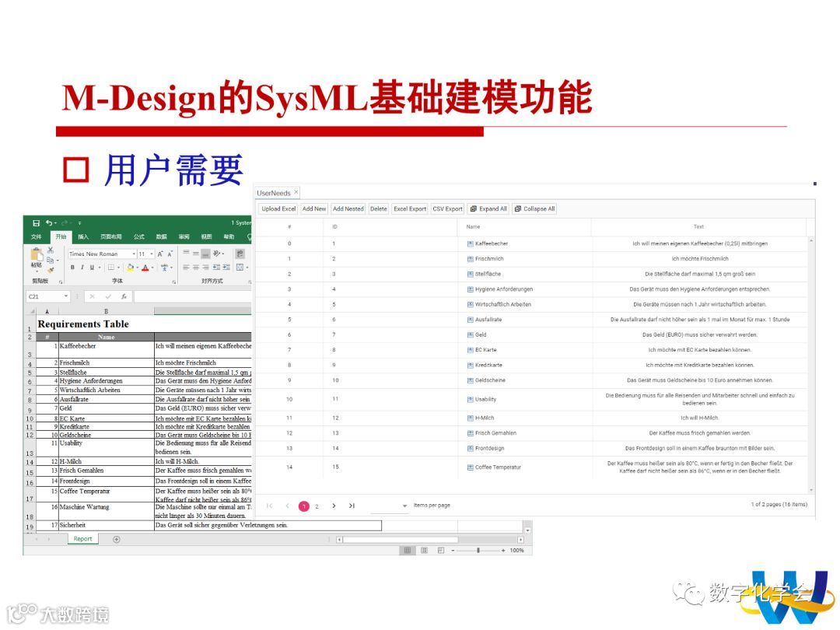Align text right in Excel

[205, 268]
